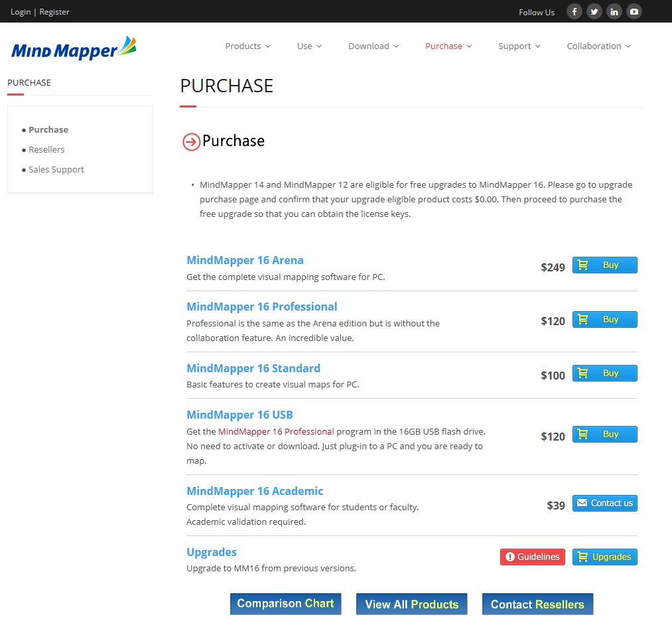
Task: Open MindMapper 16 Professional heading link
Action: [x=262, y=307]
